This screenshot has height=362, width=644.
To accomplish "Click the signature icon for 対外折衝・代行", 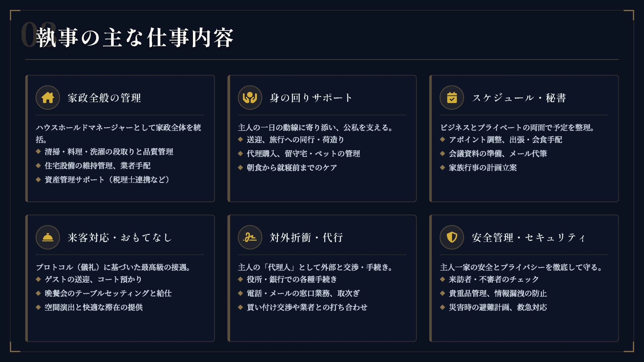I will coord(250,237).
